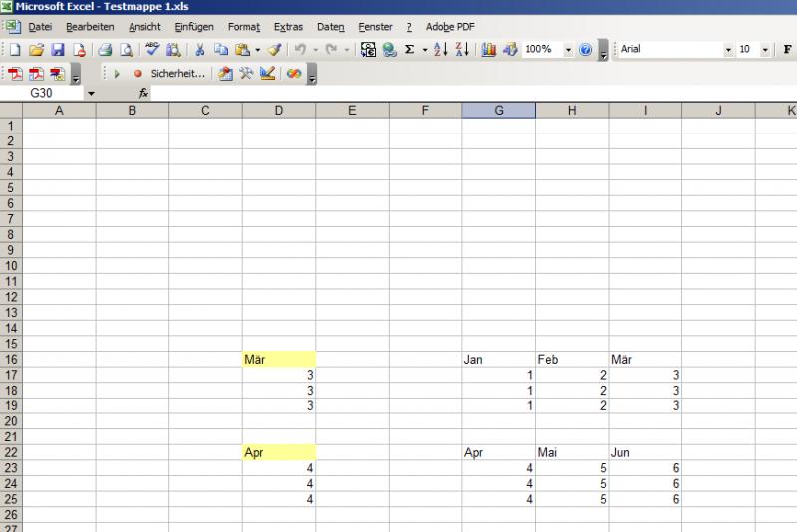The image size is (797, 532).
Task: Insert a hyperlink with globe icon
Action: [x=389, y=49]
